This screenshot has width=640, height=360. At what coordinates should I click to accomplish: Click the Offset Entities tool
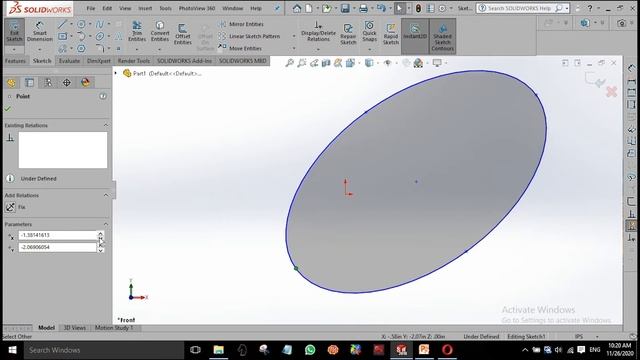coord(182,33)
